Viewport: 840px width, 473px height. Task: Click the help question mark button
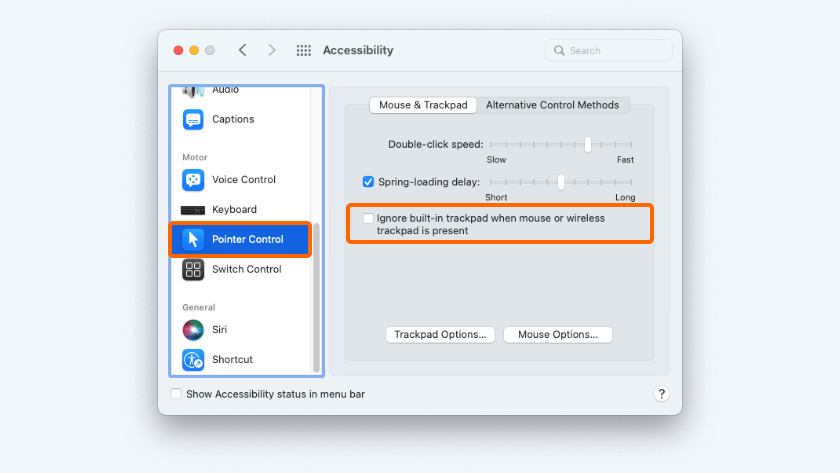pos(661,394)
